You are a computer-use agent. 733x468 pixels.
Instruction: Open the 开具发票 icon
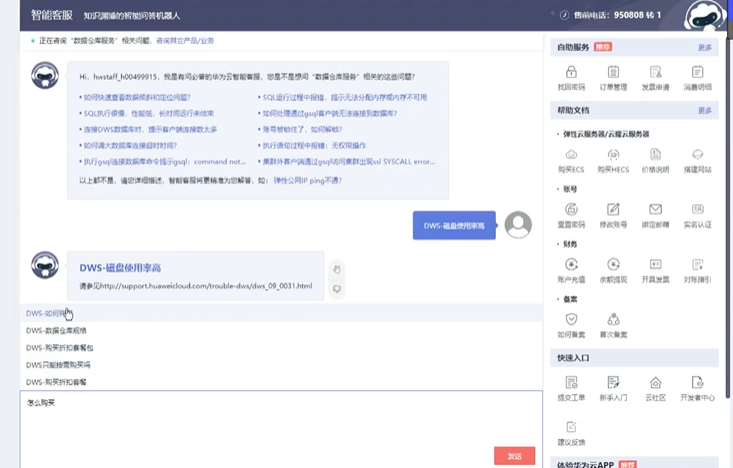(x=655, y=265)
